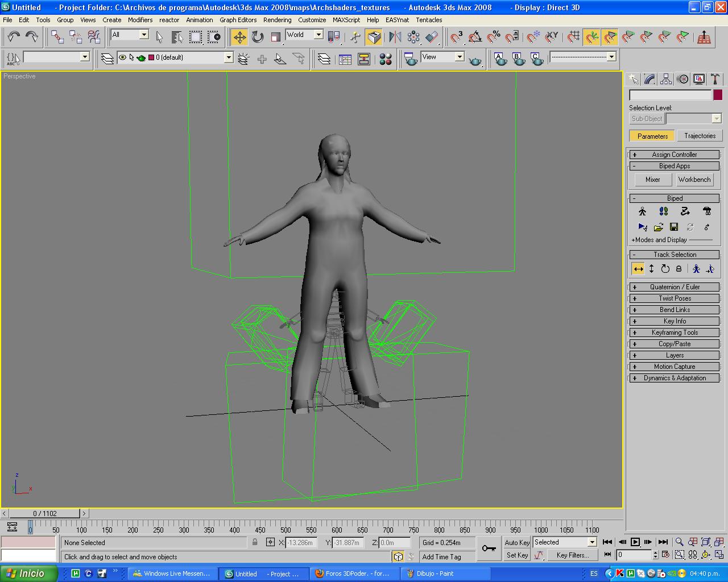Toggle Biped Figure Mode icon
This screenshot has width=728, height=582.
(642, 211)
